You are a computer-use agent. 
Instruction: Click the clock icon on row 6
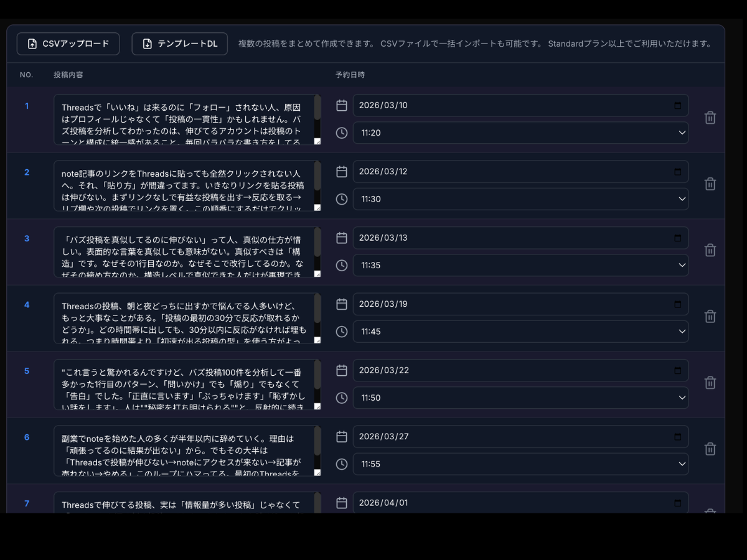[341, 464]
